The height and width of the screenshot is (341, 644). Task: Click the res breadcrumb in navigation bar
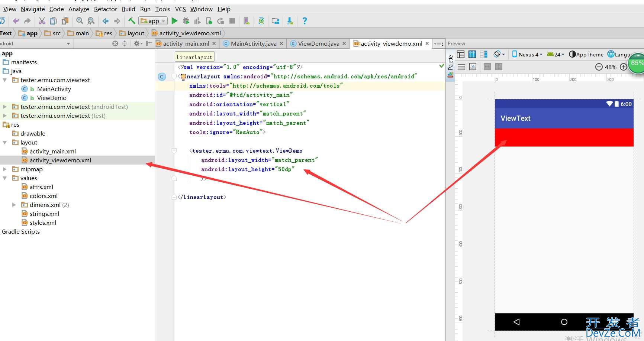pyautogui.click(x=104, y=33)
